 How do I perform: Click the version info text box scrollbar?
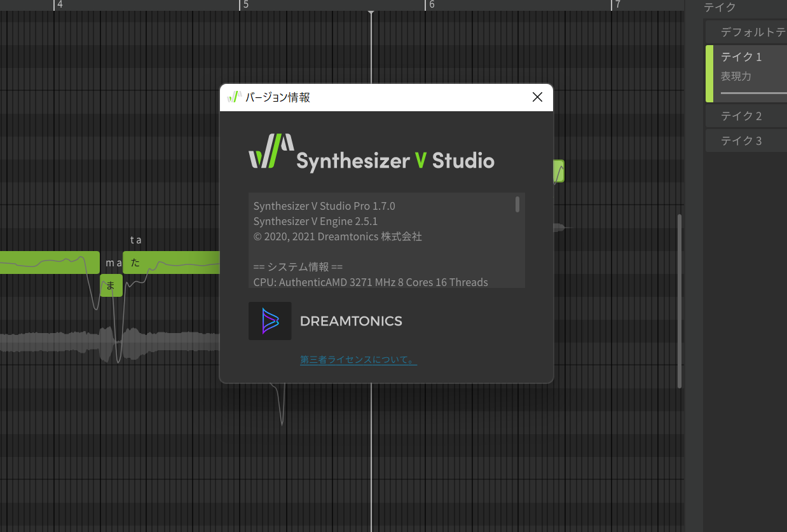pyautogui.click(x=517, y=204)
